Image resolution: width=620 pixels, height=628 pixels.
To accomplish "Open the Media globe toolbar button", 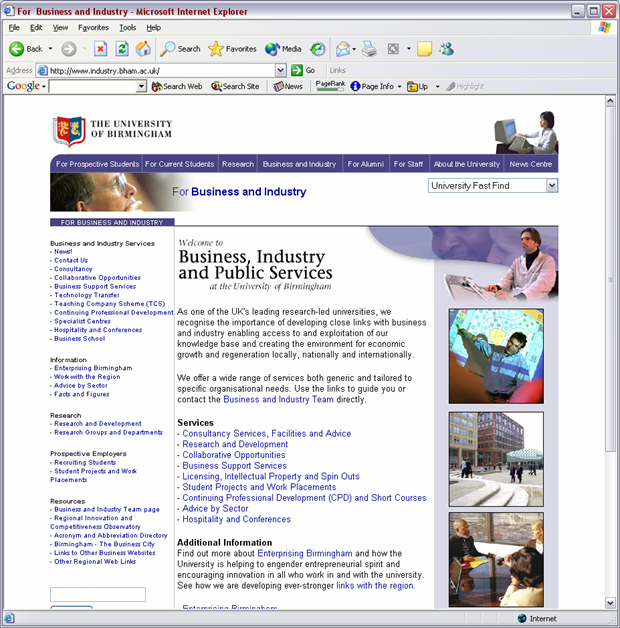I will pyautogui.click(x=283, y=49).
